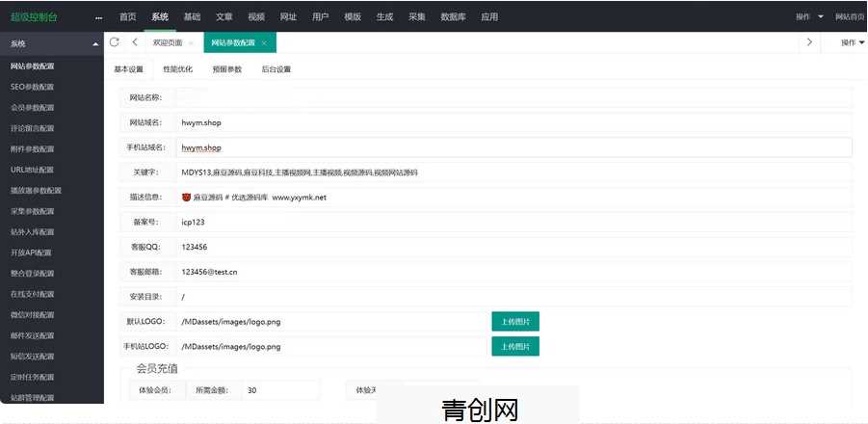This screenshot has height=424, width=868.
Task: Open 附件参数配置 in sidebar
Action: coord(33,149)
